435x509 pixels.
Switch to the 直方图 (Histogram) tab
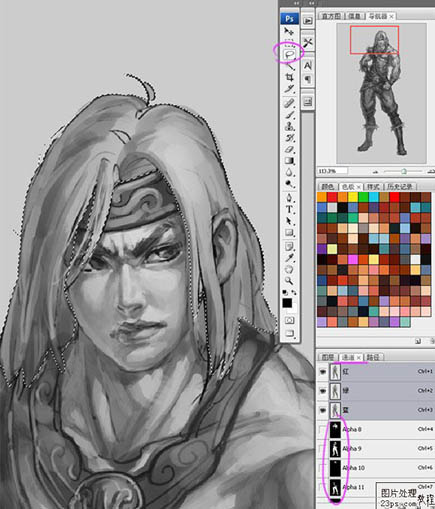click(x=331, y=16)
